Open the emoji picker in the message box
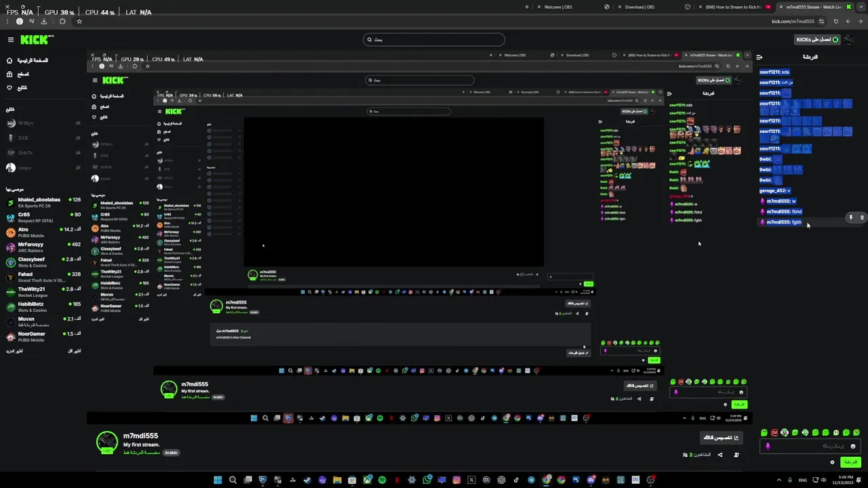Image resolution: width=868 pixels, height=488 pixels. tap(853, 446)
